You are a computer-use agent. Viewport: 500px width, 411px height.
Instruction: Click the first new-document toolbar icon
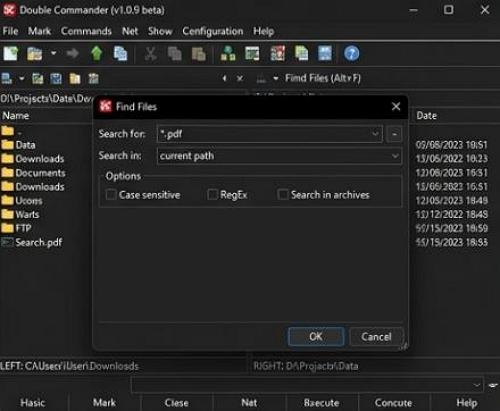click(11, 53)
